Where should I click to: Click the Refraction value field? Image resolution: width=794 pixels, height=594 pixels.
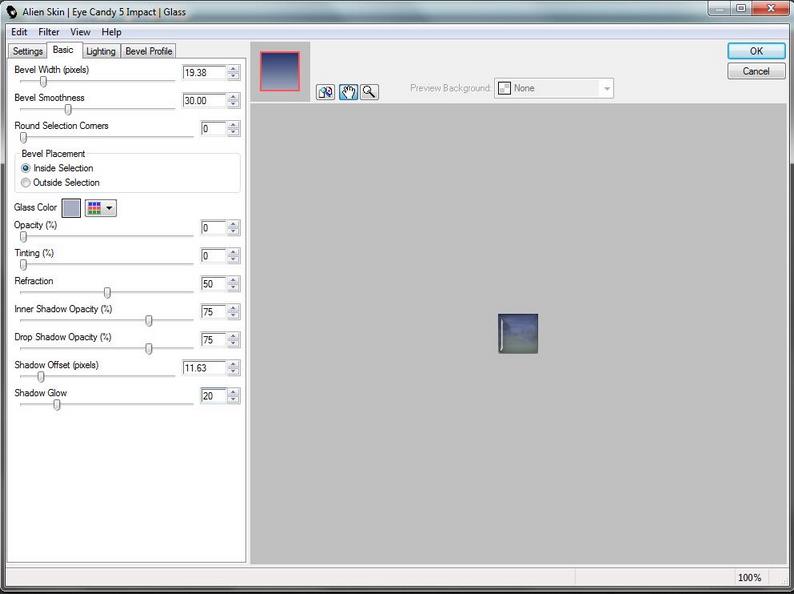(x=213, y=284)
